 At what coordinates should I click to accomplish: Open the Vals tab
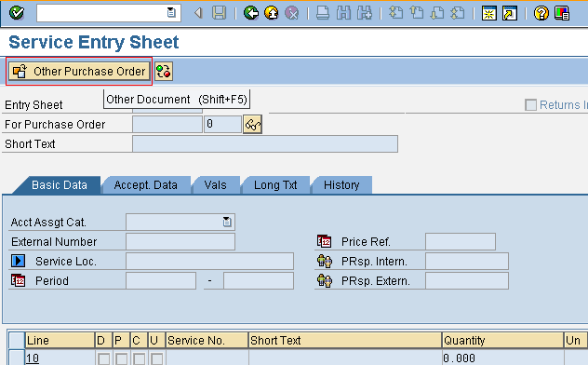point(215,185)
